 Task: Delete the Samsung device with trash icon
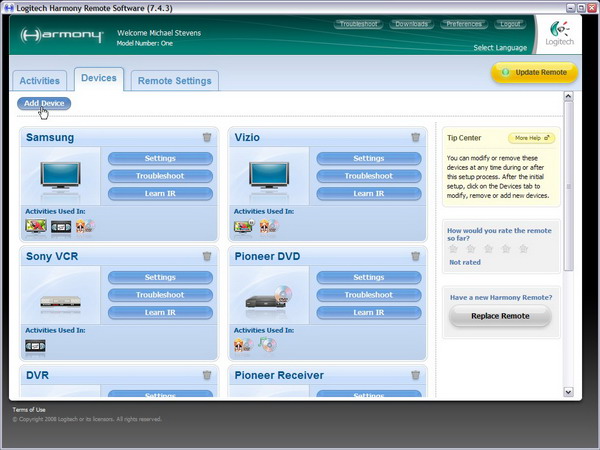click(x=207, y=137)
